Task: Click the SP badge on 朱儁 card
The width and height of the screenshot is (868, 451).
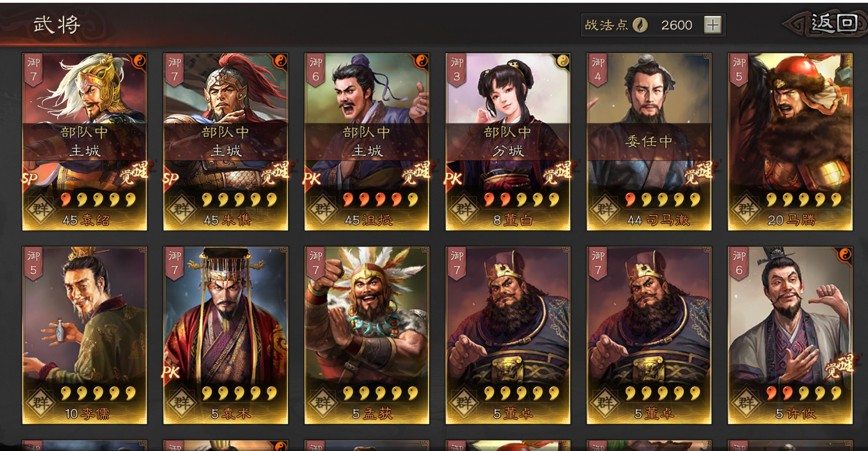Action: (x=170, y=179)
